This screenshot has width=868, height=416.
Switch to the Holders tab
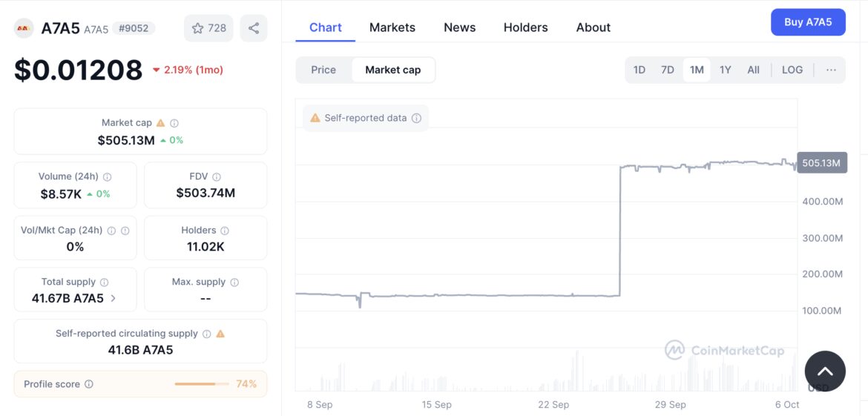point(525,27)
